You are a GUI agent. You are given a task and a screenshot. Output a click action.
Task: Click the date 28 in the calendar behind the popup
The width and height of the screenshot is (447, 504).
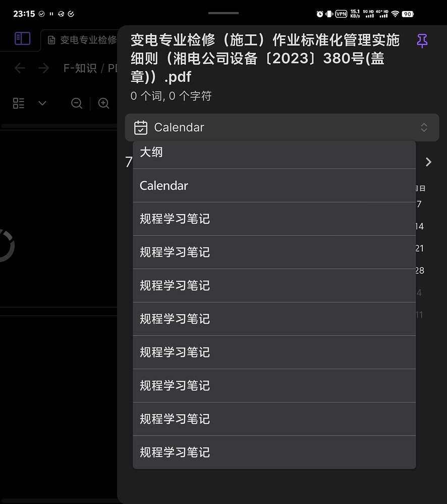pos(419,270)
